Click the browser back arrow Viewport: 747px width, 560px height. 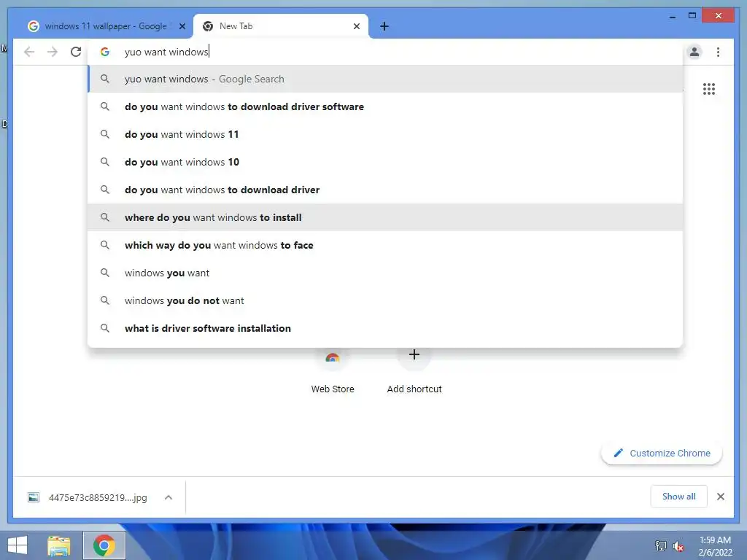pos(29,52)
